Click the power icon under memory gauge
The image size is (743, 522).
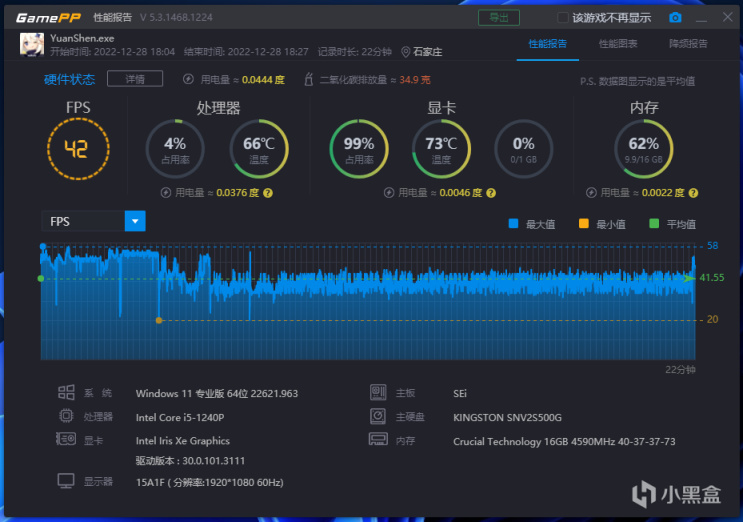pyautogui.click(x=591, y=193)
